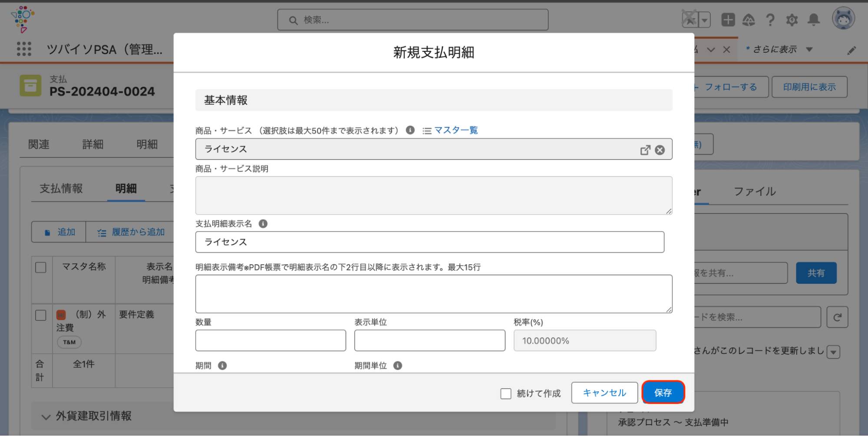
Task: Click the orange icon in the 外注費 row
Action: 61,315
